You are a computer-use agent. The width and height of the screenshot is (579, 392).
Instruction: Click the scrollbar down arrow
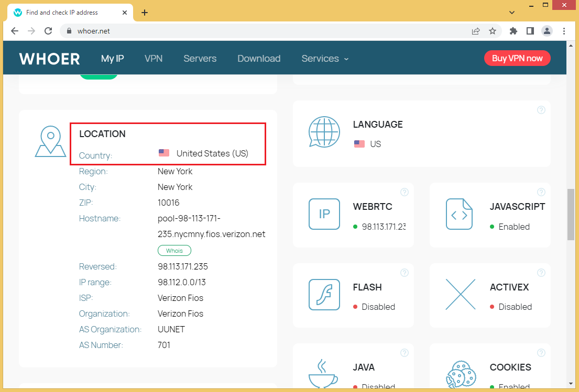571,384
